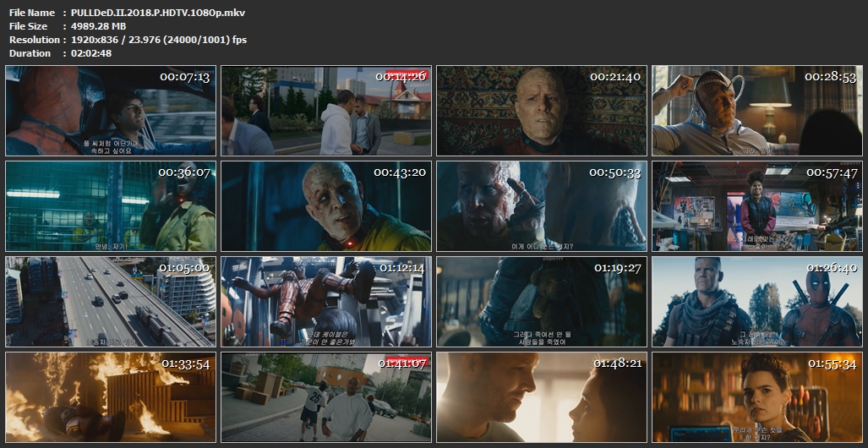Viewport: 868px width, 448px height.
Task: Click the duration value 02:02:48
Action: pyautogui.click(x=91, y=53)
